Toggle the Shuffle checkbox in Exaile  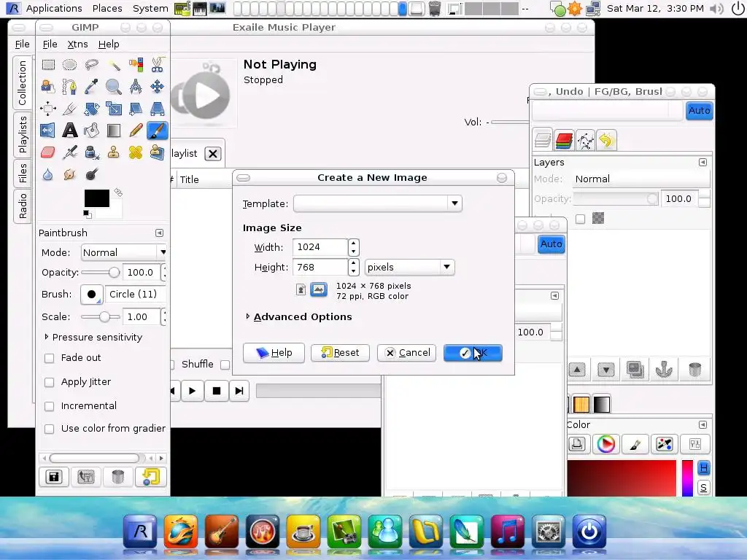[173, 365]
